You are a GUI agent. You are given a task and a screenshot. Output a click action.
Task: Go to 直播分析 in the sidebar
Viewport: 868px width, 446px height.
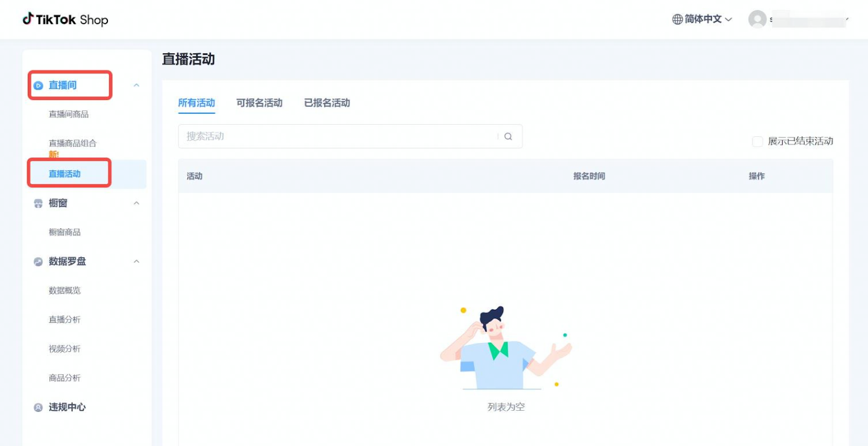(x=65, y=319)
